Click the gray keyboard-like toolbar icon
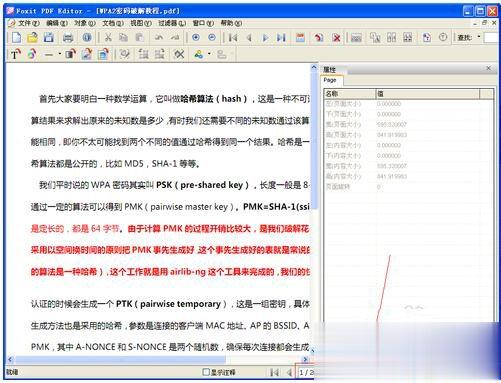This screenshot has height=383, width=501. point(356,38)
